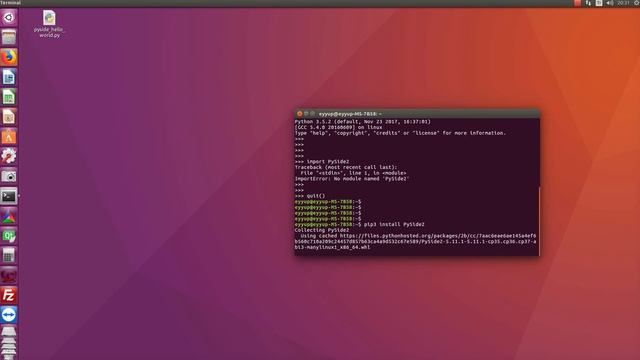
Task: Launch the Screenshot camera tool in dock
Action: coord(9,176)
